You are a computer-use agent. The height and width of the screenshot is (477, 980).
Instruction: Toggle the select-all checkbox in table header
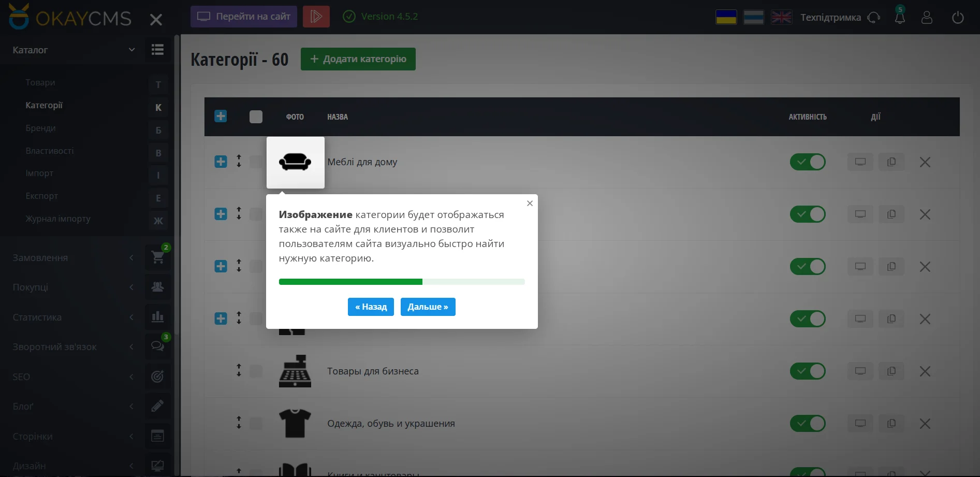(x=256, y=117)
